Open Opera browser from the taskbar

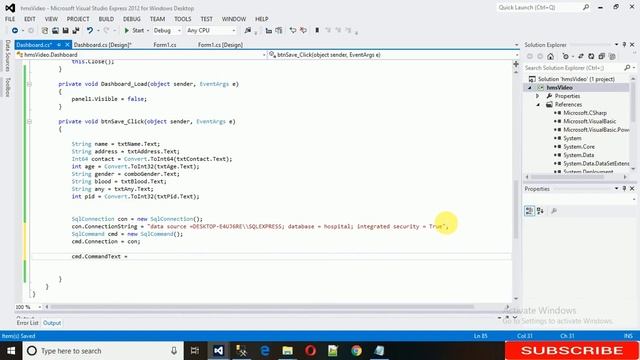[310, 351]
